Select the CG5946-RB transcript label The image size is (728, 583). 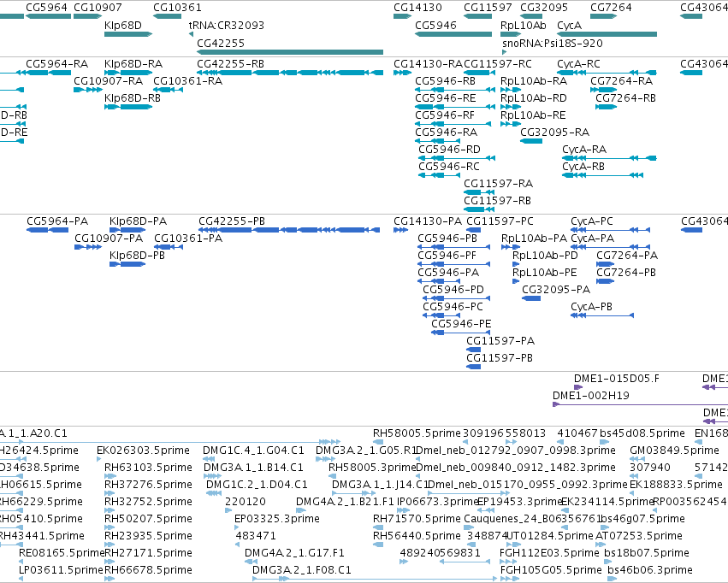[445, 80]
